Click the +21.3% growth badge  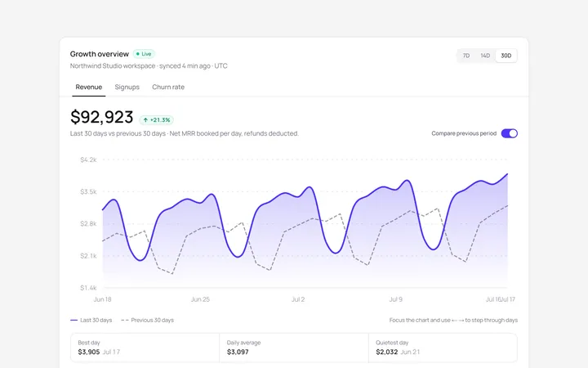(x=156, y=120)
